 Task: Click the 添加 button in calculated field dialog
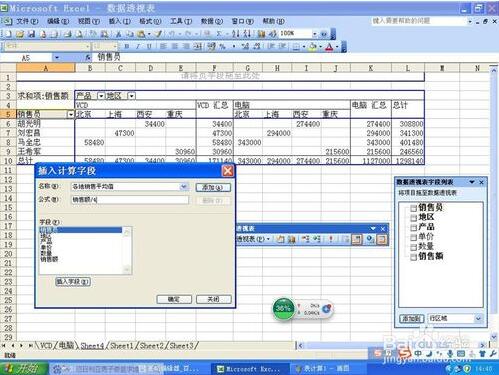tap(213, 187)
